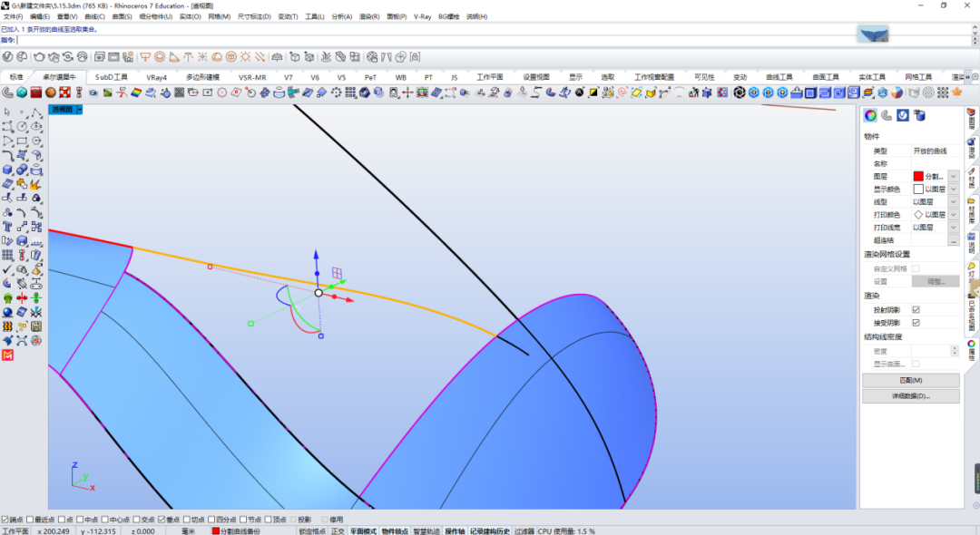Click the colored pie ball icon in toolbar

897,92
